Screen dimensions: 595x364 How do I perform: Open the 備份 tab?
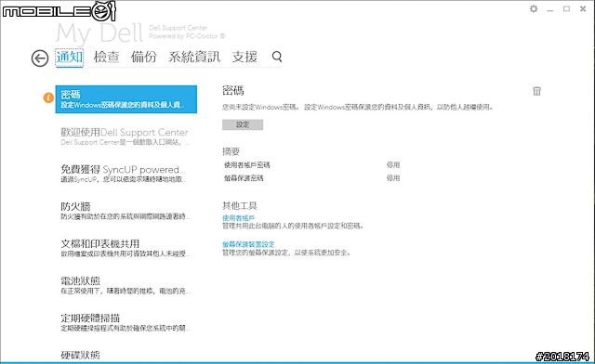[x=143, y=57]
